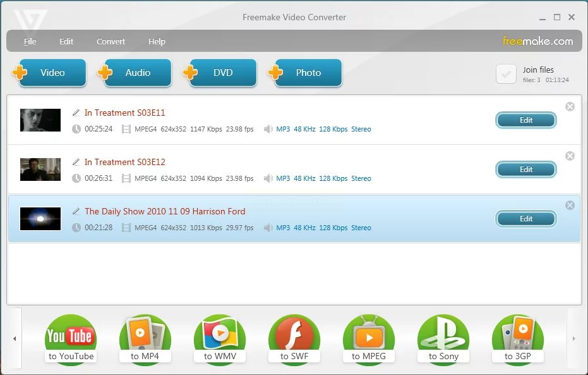Click the add Audio button

[x=135, y=73]
